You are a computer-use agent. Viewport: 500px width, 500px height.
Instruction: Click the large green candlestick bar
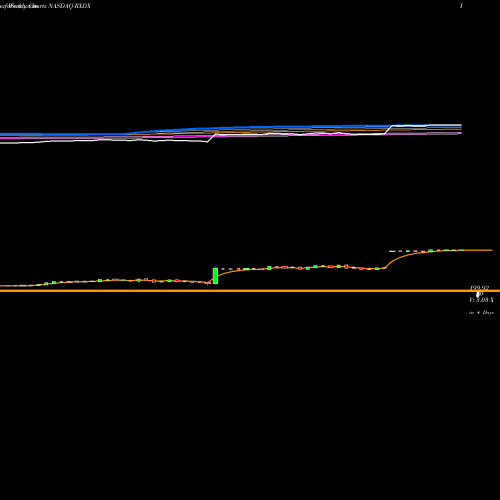coord(215,276)
